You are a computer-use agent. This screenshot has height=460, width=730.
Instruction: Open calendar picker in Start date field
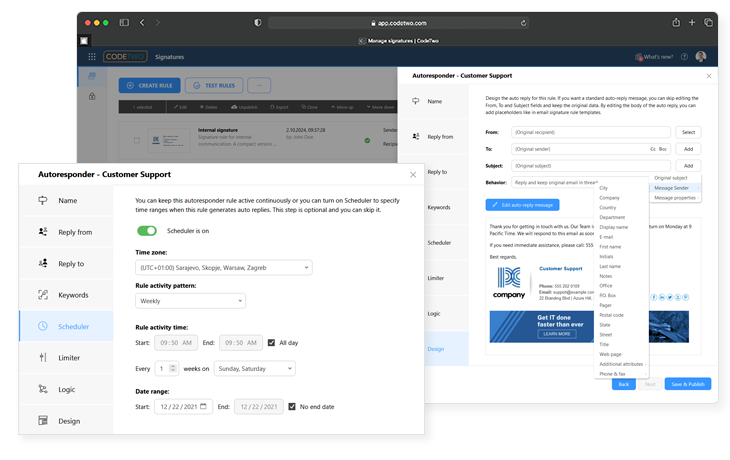point(205,407)
